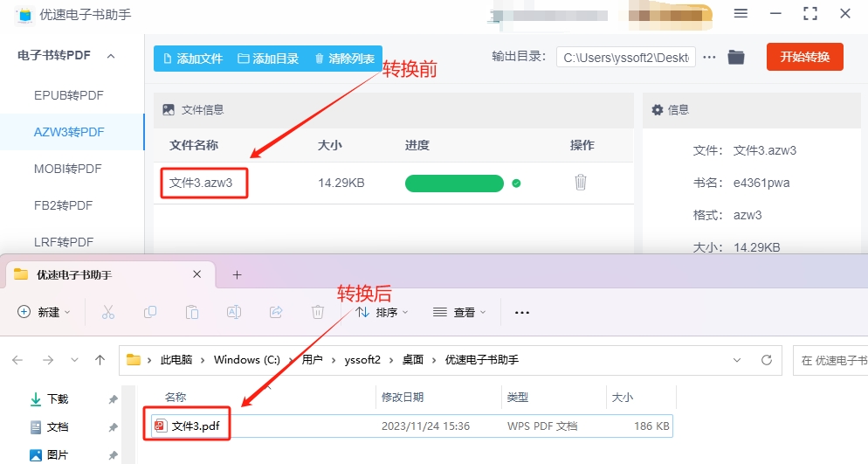Click 此电脑 in the address bar
The width and height of the screenshot is (868, 464).
[x=176, y=360]
